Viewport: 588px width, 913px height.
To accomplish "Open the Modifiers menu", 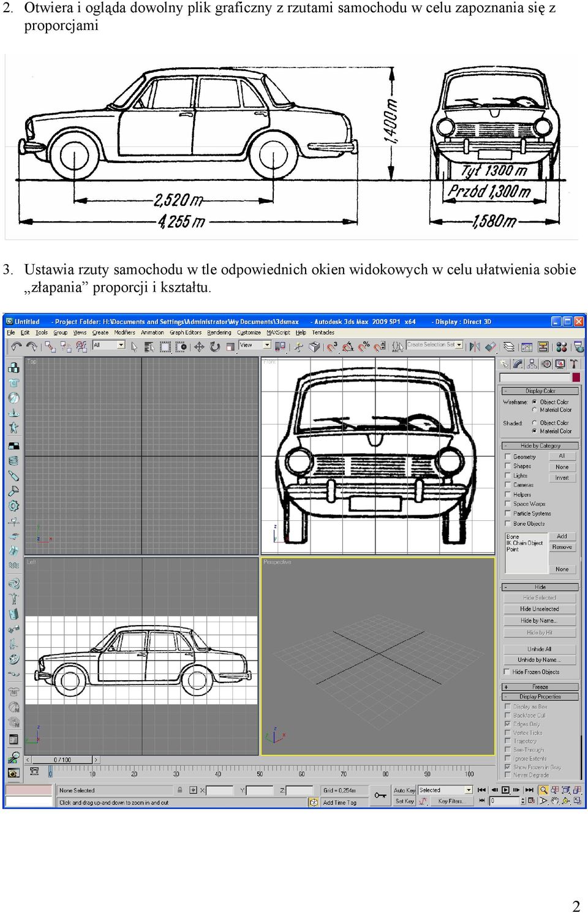I will pyautogui.click(x=125, y=333).
